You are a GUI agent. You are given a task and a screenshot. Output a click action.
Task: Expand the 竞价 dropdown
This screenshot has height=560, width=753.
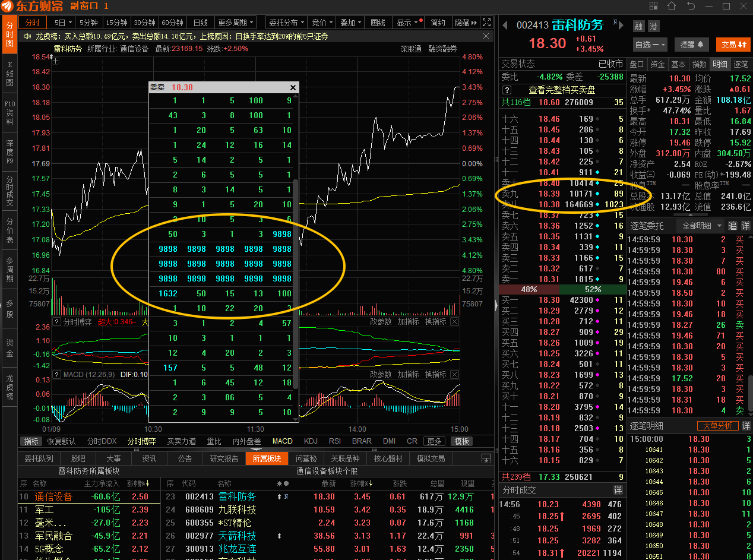click(322, 23)
